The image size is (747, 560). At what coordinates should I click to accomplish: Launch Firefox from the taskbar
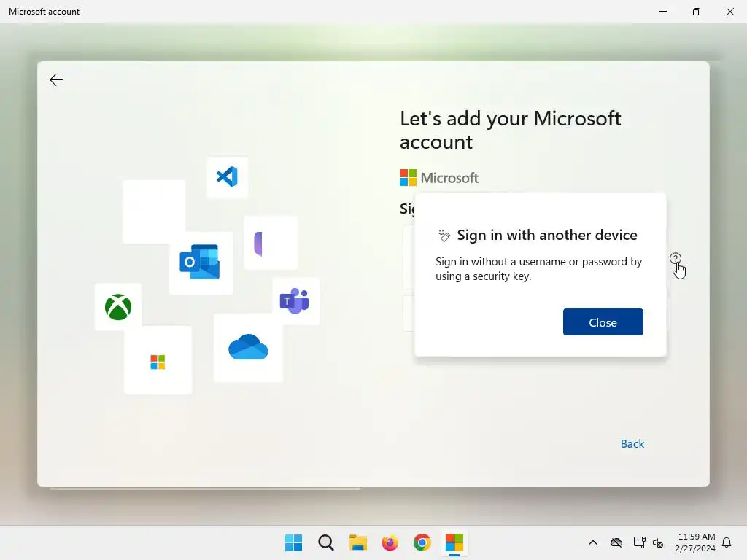390,542
